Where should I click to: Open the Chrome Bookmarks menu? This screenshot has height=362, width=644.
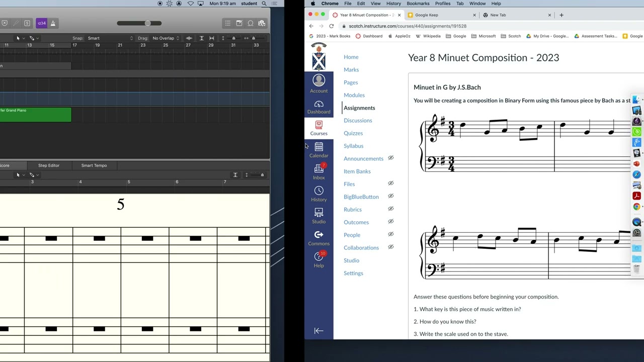pos(418,4)
